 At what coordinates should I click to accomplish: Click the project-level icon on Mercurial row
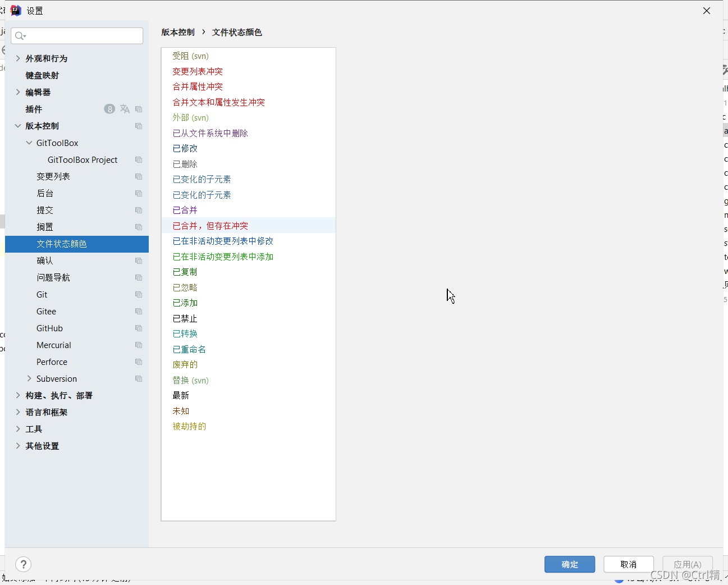point(139,345)
